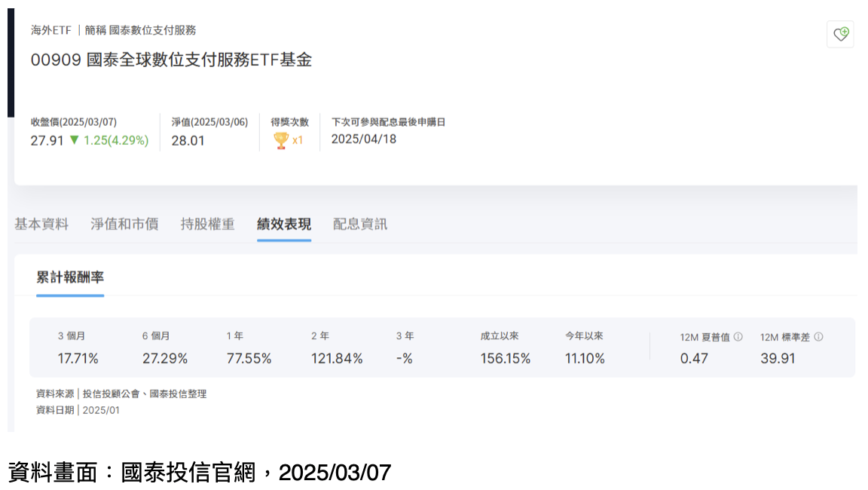This screenshot has height=490, width=868.
Task: Click the Sharpe value 0.47
Action: [694, 359]
